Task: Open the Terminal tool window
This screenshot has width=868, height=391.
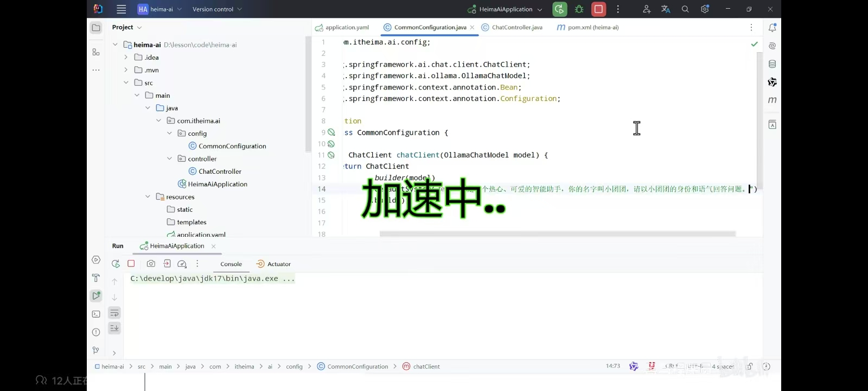Action: [x=96, y=314]
